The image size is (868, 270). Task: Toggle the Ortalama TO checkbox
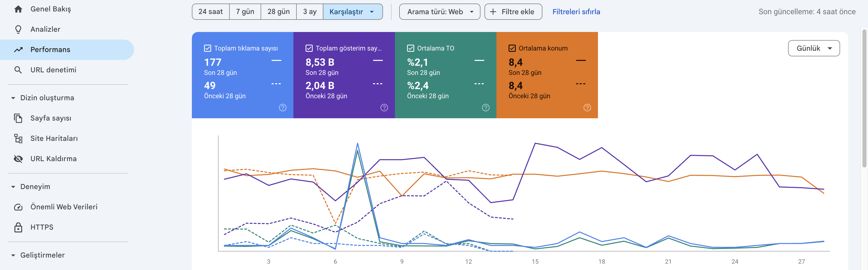point(410,48)
